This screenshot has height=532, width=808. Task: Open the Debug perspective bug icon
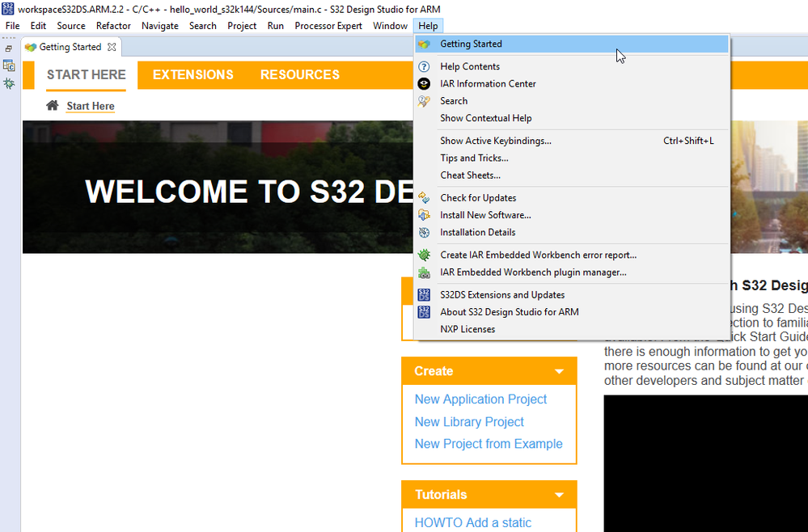pyautogui.click(x=9, y=83)
